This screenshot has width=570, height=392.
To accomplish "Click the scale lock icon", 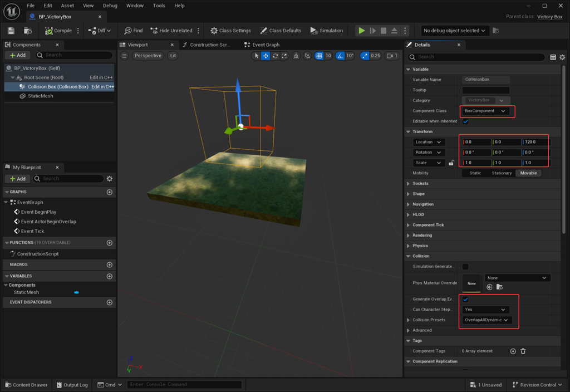I will coord(451,163).
